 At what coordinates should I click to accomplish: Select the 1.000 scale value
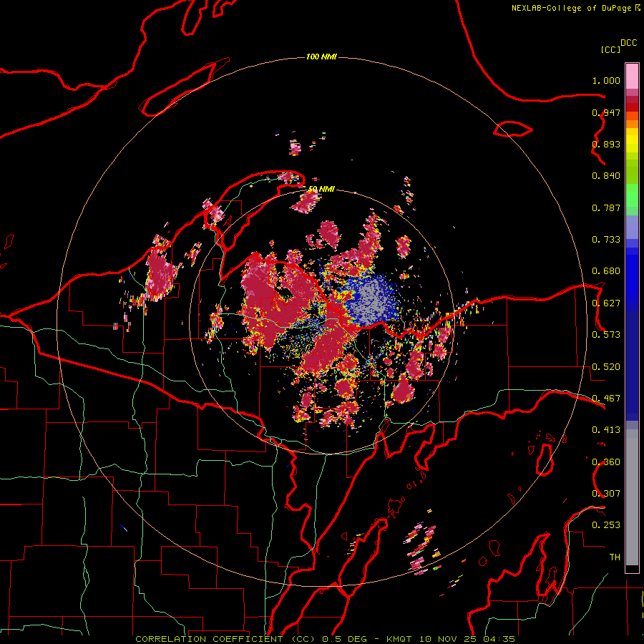[x=606, y=80]
